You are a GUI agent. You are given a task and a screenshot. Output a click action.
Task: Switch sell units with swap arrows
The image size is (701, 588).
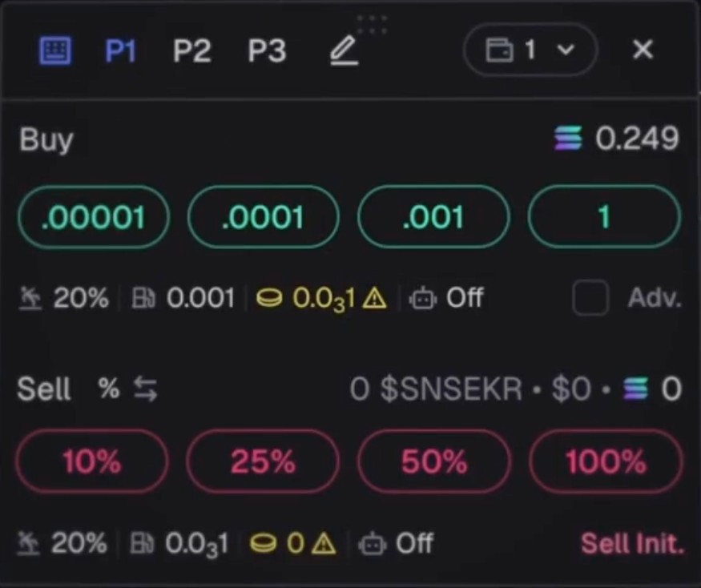pyautogui.click(x=145, y=390)
